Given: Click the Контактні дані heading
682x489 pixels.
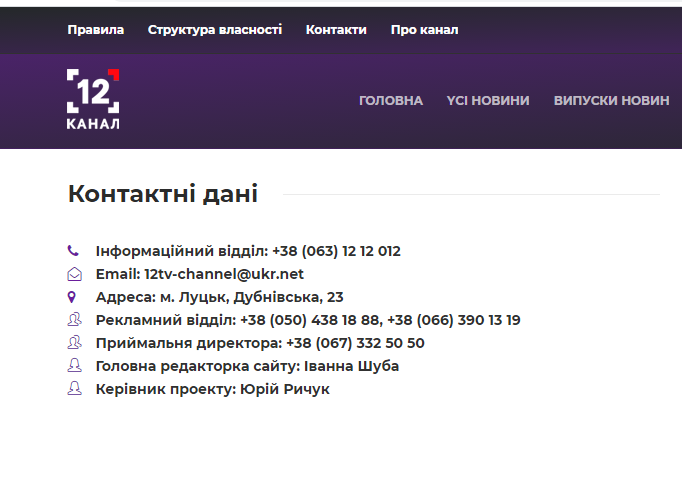Looking at the screenshot, I should [163, 194].
